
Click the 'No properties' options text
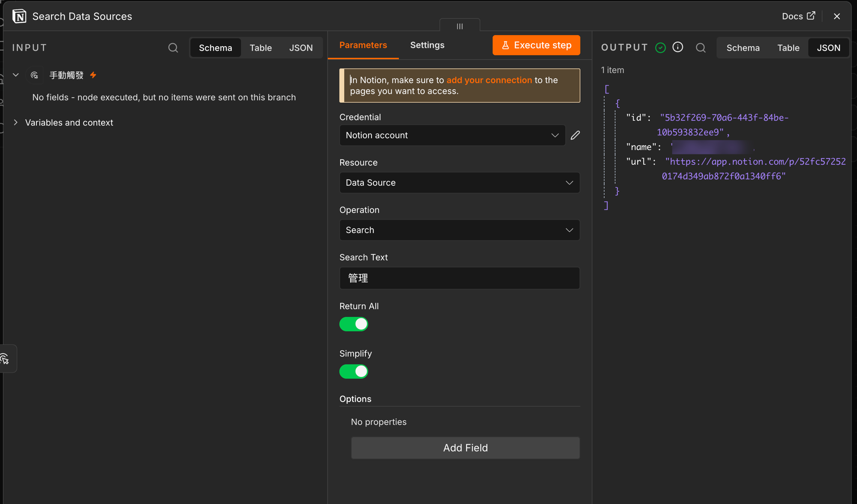pos(379,422)
